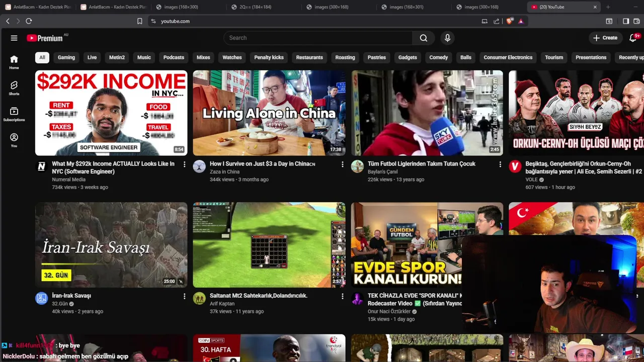Select the Gaming filter chip
The width and height of the screenshot is (644, 362).
(66, 57)
